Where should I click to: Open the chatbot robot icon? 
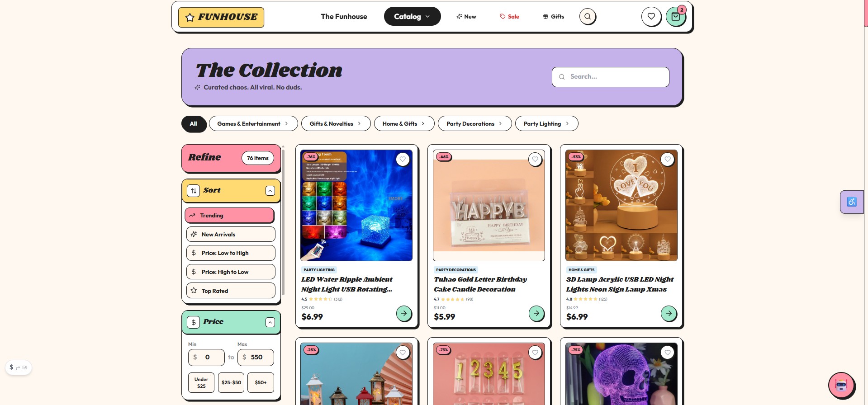[x=841, y=385]
